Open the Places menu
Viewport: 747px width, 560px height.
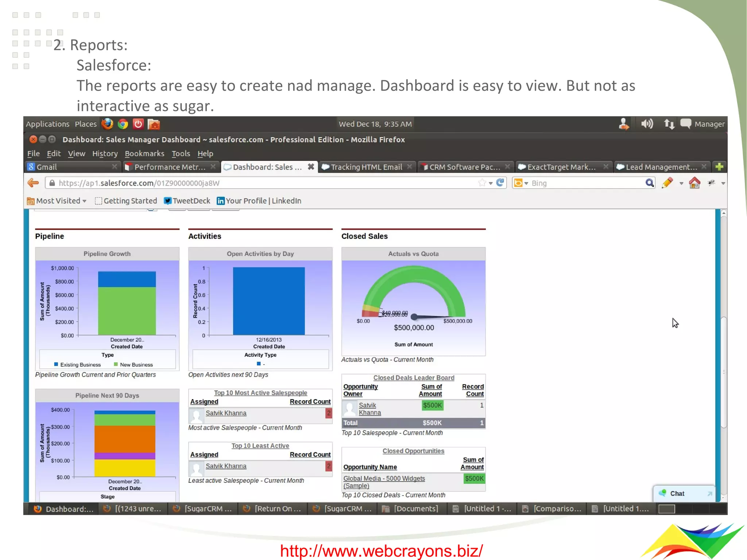(x=86, y=124)
